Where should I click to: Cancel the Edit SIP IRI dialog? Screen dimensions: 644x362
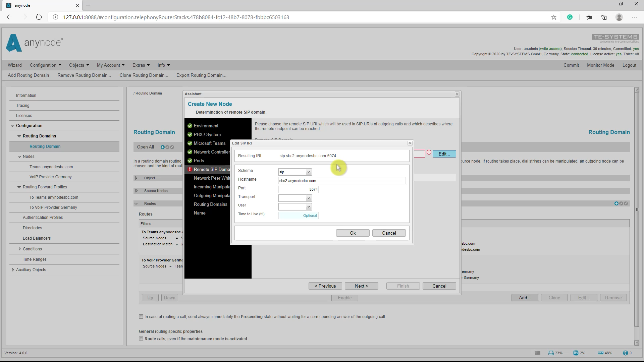click(x=389, y=233)
